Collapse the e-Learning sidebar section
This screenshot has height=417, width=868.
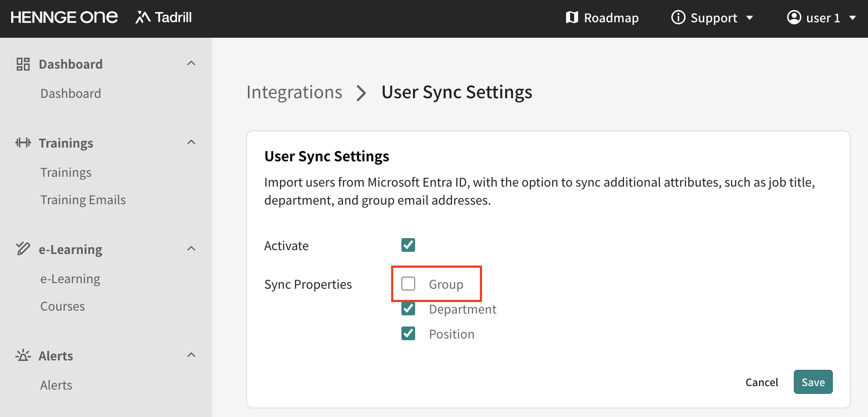pos(191,249)
